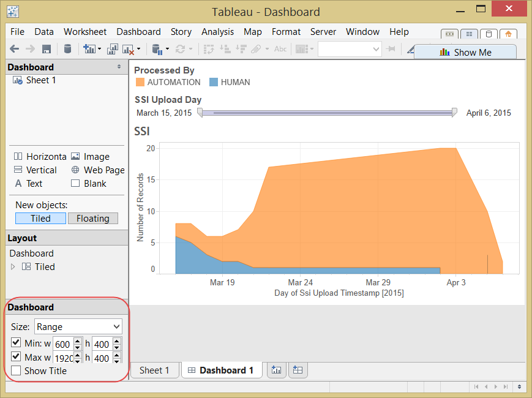Click the Min height input field
The image size is (532, 398).
(x=103, y=344)
